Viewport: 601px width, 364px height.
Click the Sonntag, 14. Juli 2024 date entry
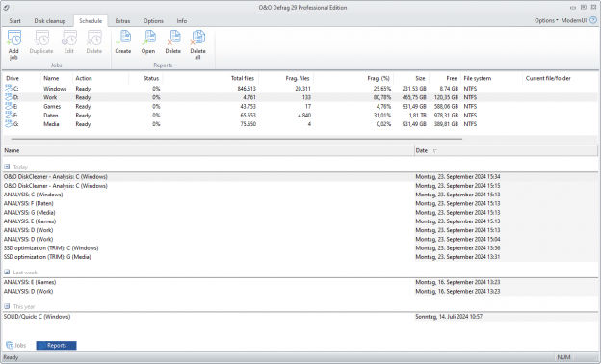pos(449,317)
